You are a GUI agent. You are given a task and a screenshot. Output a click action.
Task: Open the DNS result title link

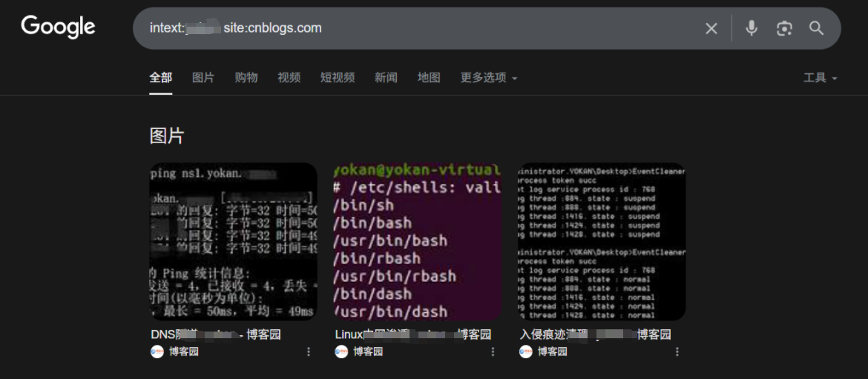215,334
